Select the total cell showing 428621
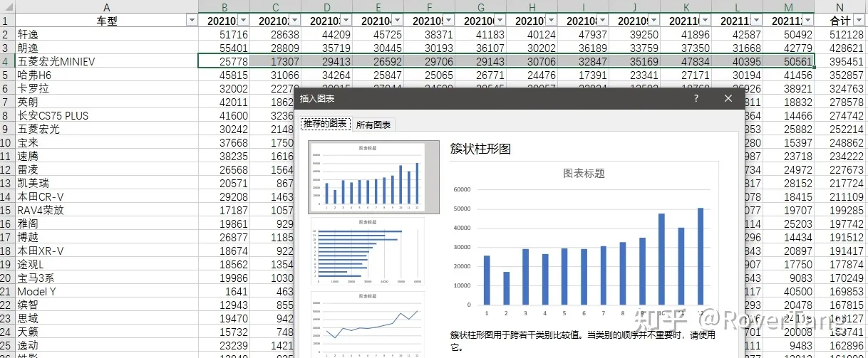The image size is (868, 358). [x=840, y=48]
